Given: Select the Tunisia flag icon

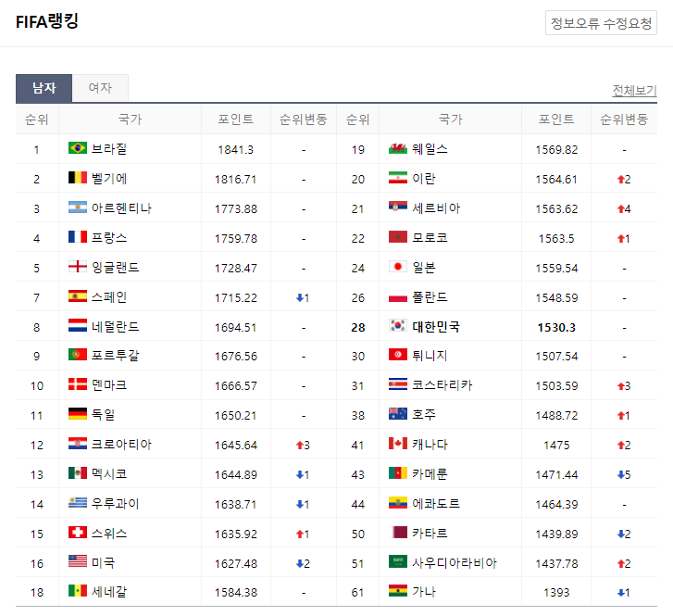Looking at the screenshot, I should tap(398, 355).
